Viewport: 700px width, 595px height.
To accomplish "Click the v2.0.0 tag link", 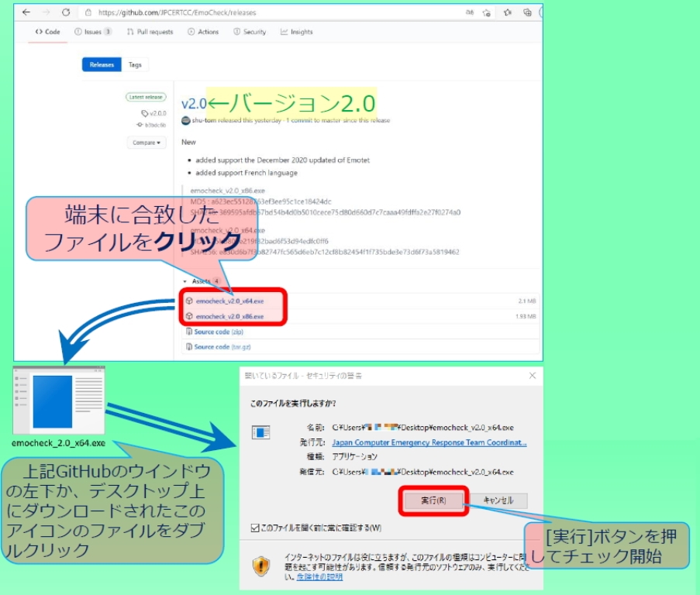I will click(153, 113).
